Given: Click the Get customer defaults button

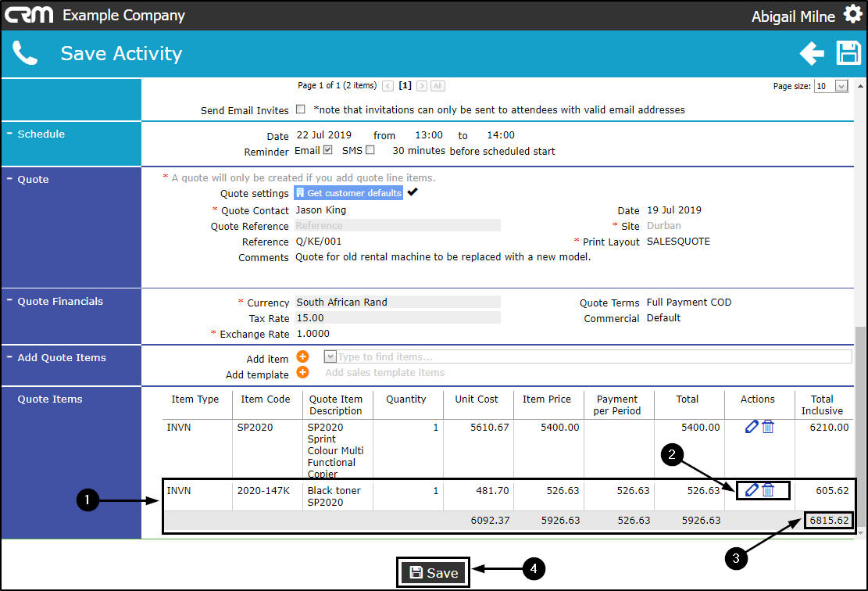Looking at the screenshot, I should [x=348, y=193].
